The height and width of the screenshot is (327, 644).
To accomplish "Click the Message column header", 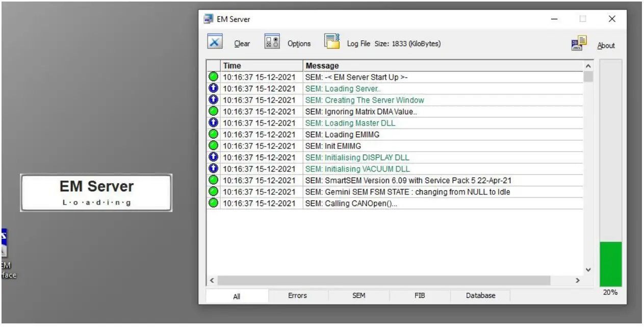I will (322, 66).
